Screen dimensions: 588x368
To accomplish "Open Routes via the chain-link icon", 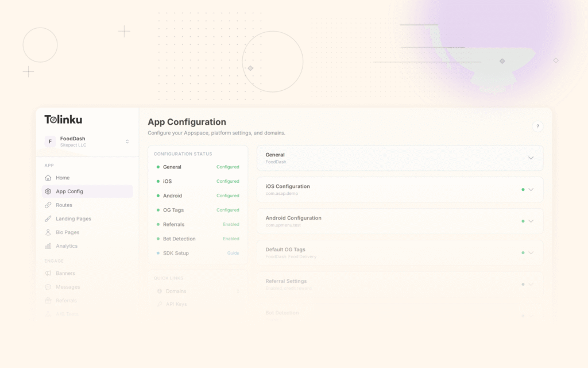I will pyautogui.click(x=48, y=205).
